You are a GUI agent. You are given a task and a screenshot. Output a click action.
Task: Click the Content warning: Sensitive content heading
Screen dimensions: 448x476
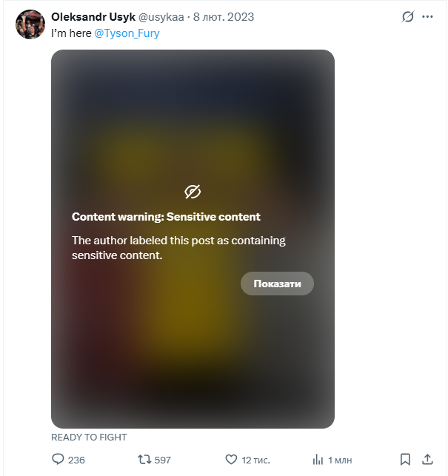166,217
